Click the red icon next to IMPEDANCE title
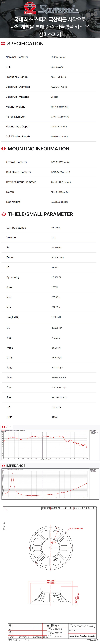Viewport: 100px width, 644px height. 3,466
